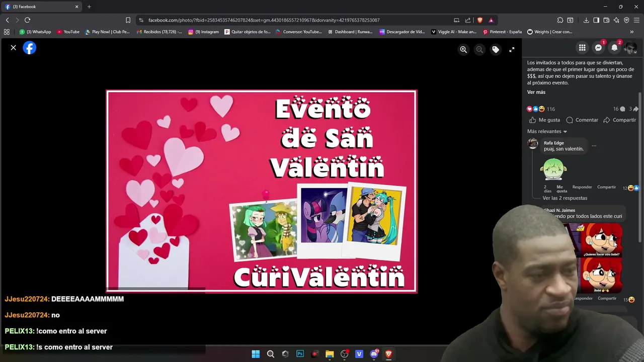This screenshot has width=644, height=362.
Task: Go back with the browser back arrow
Action: point(7,20)
